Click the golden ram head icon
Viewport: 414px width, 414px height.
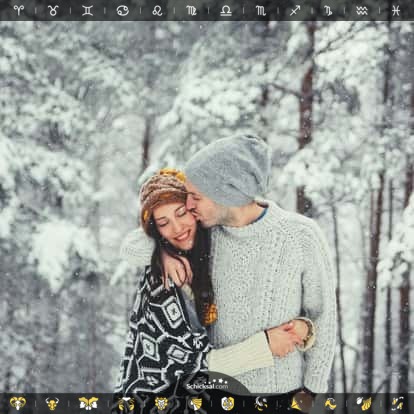17,403
